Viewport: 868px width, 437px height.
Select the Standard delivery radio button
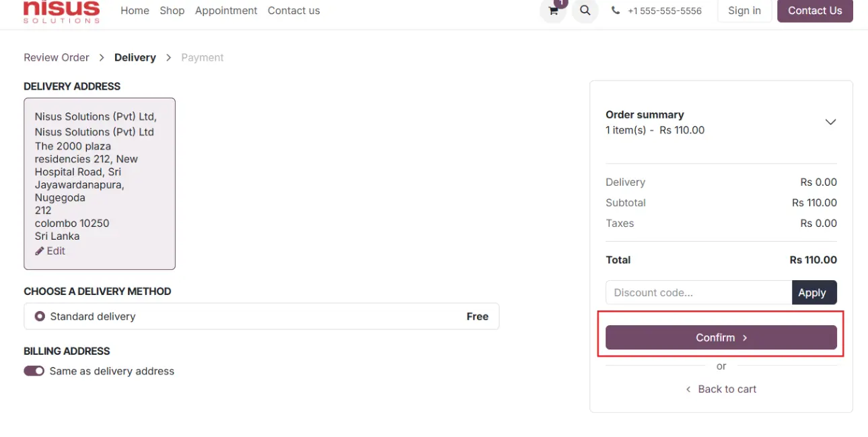[40, 316]
